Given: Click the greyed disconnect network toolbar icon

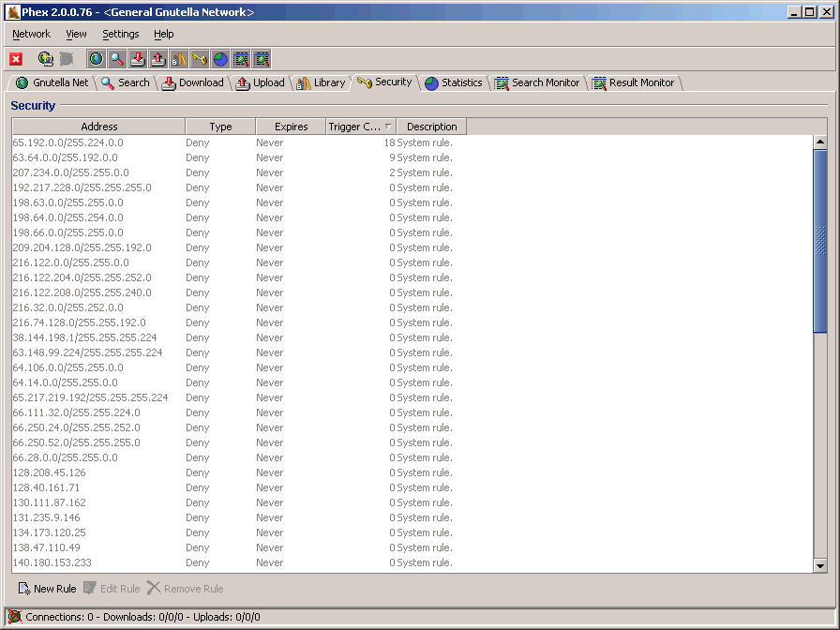Looking at the screenshot, I should tap(67, 59).
